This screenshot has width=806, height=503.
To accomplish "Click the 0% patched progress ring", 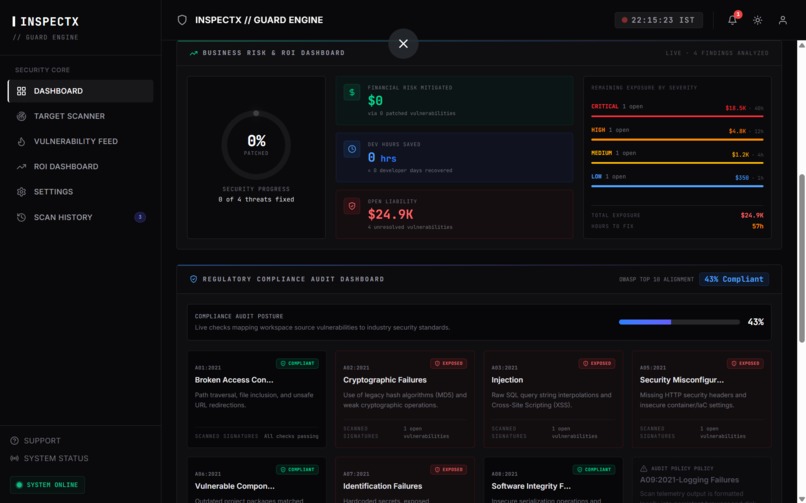I will (256, 145).
